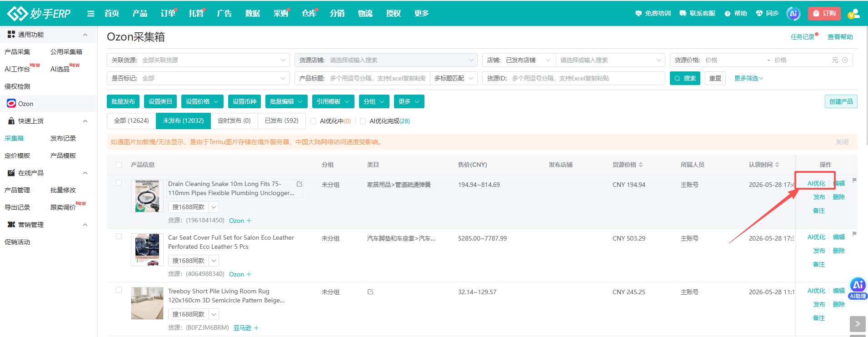Open 货源店铺 dropdown
The height and width of the screenshot is (337, 868).
pyautogui.click(x=386, y=60)
